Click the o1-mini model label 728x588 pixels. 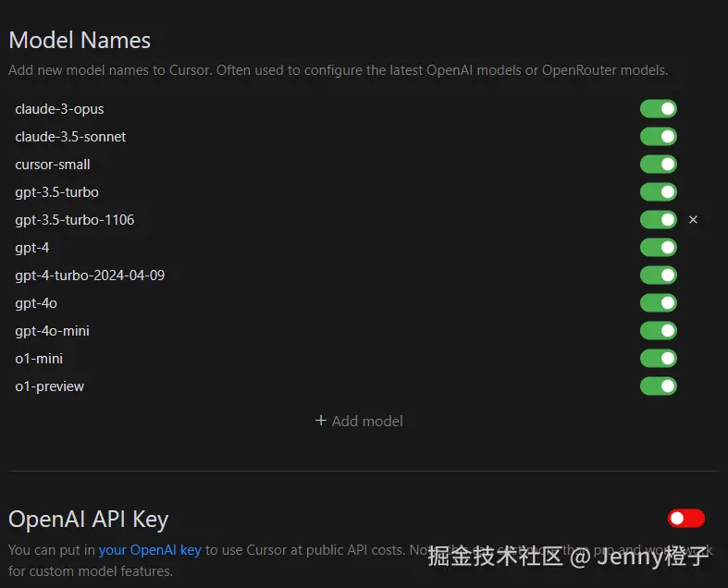pyautogui.click(x=39, y=359)
